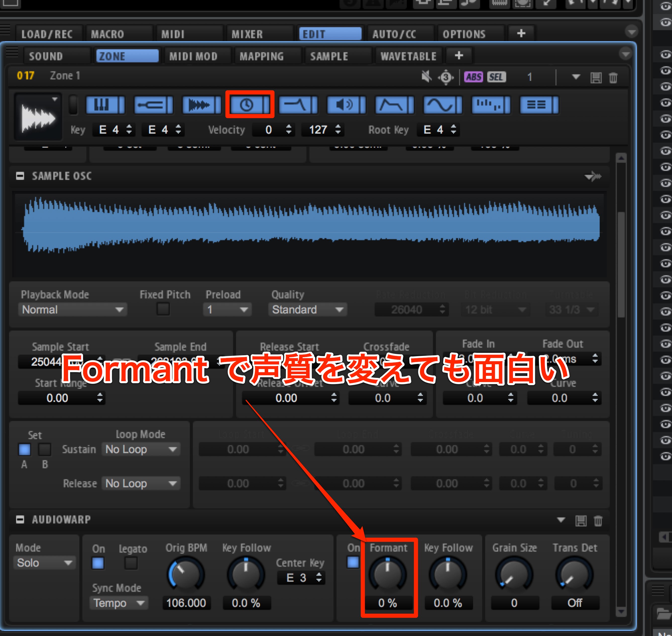This screenshot has width=672, height=636.
Task: Collapse the AUDIOWARP section
Action: point(20,520)
